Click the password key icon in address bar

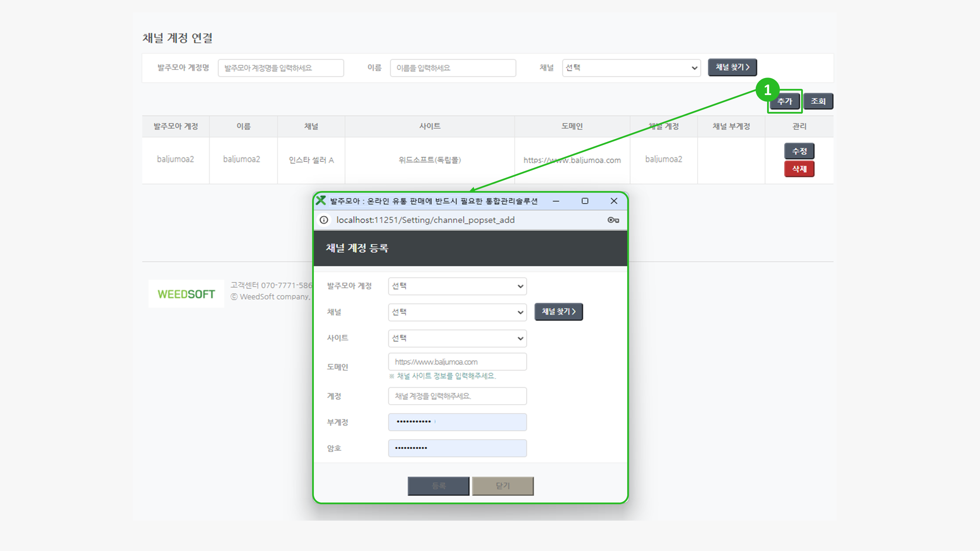pos(613,220)
